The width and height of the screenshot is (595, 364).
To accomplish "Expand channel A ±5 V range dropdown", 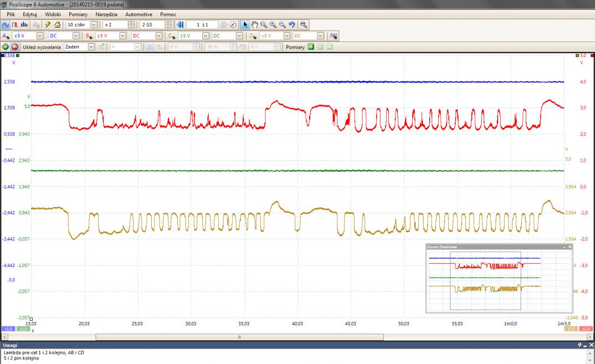I will tap(40, 36).
